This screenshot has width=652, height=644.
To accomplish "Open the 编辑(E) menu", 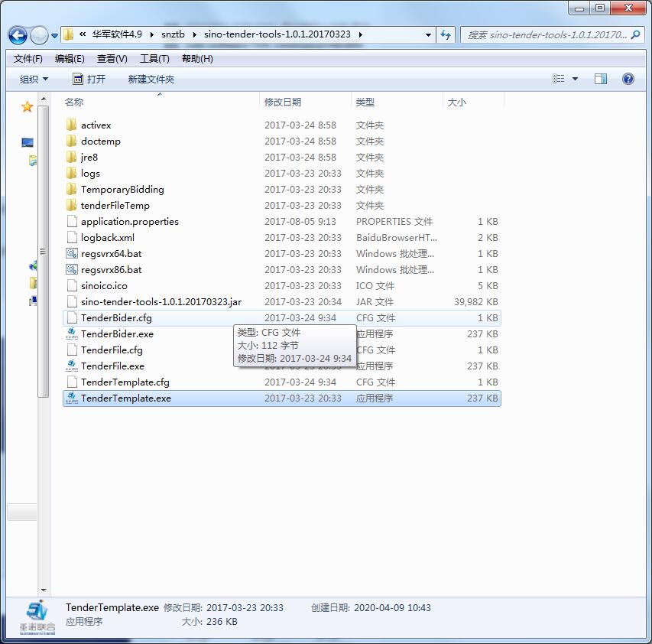I will [x=70, y=59].
